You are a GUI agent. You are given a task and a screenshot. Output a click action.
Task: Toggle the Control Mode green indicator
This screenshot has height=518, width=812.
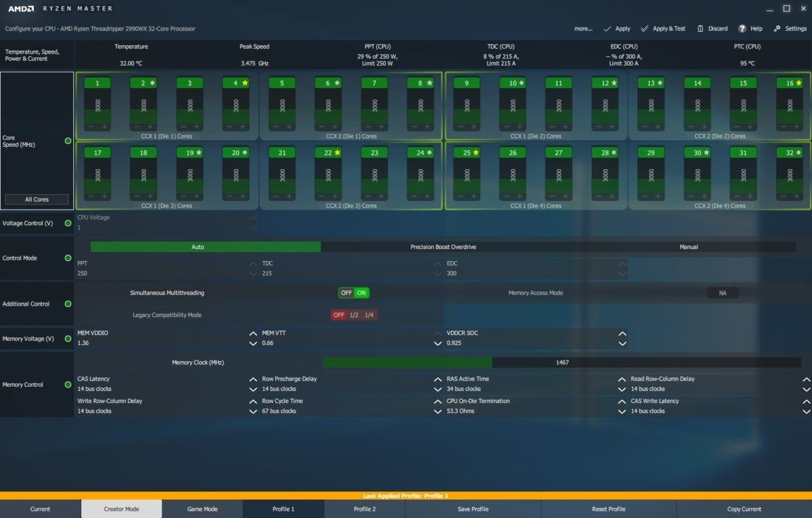68,258
